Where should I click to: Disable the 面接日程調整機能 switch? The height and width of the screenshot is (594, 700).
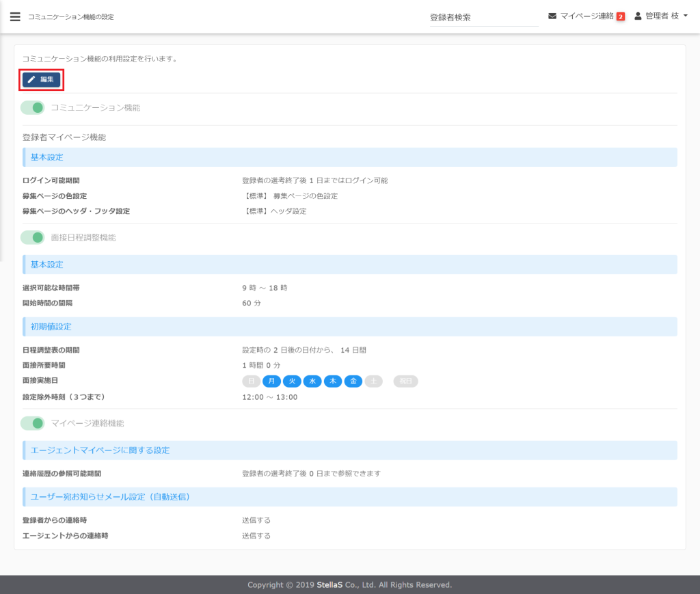click(x=33, y=238)
